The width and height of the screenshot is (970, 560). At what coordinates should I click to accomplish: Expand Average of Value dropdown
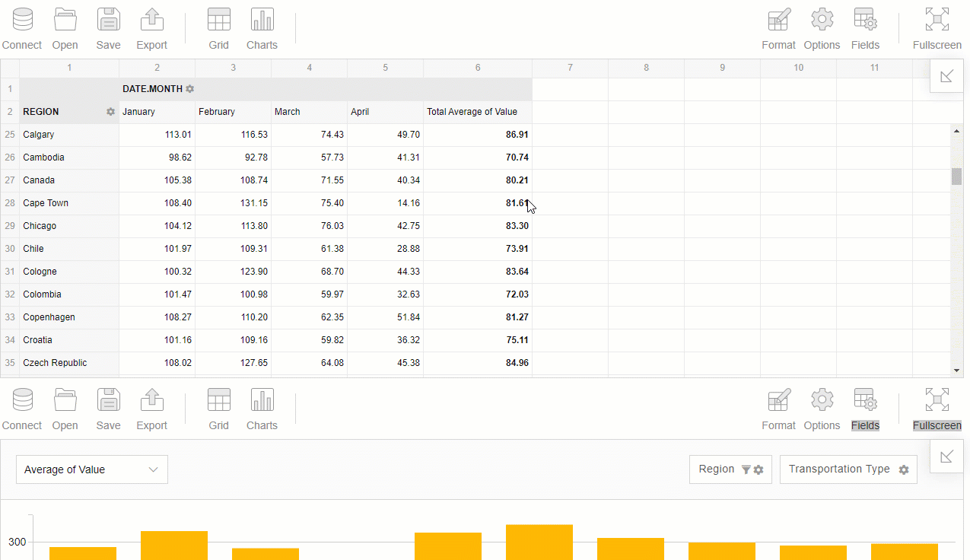click(92, 469)
